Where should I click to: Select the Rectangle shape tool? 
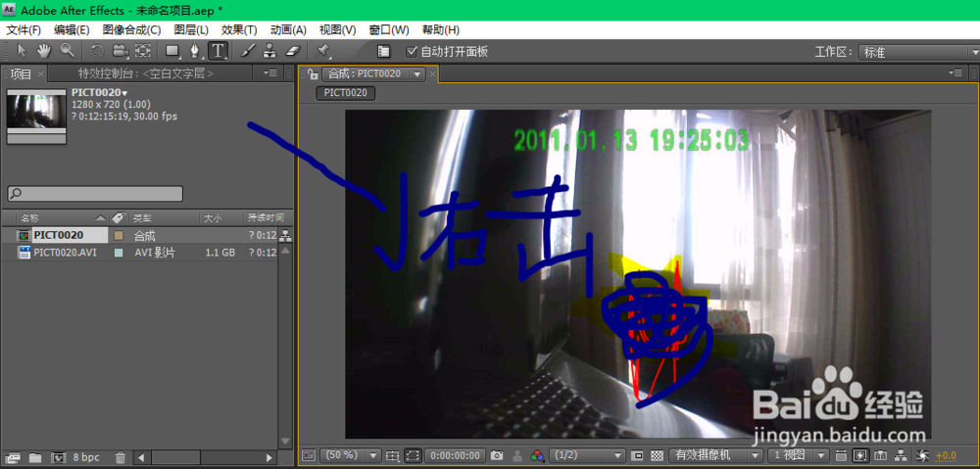tap(172, 51)
